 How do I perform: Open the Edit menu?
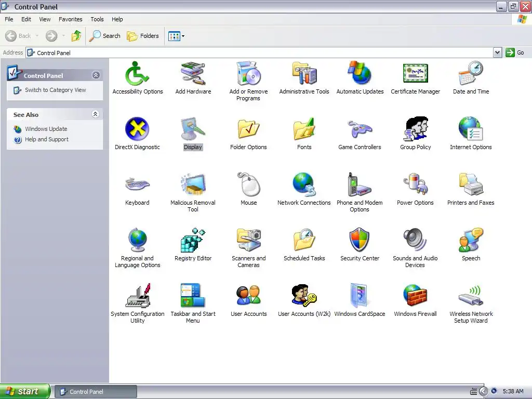26,19
